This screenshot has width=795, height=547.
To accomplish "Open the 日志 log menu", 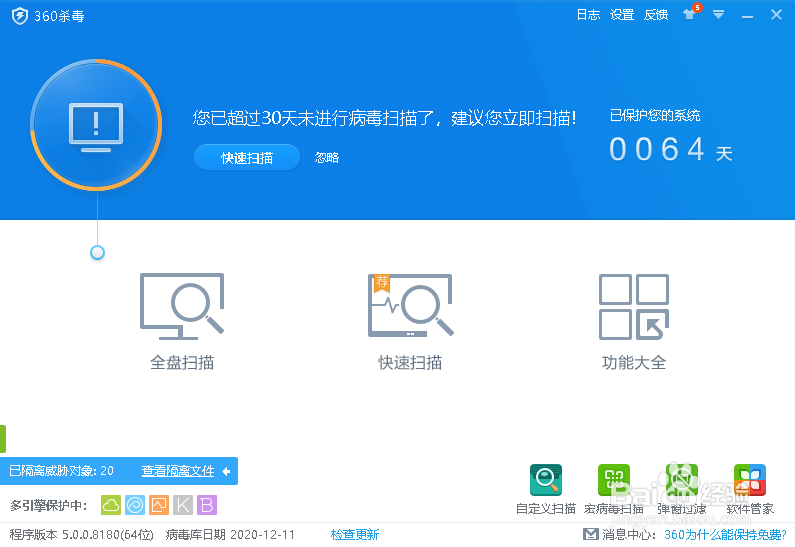I will (x=588, y=15).
